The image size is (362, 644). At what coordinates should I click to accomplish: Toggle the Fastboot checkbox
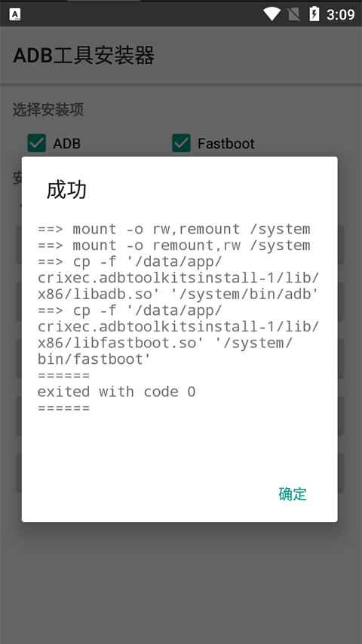(x=182, y=143)
